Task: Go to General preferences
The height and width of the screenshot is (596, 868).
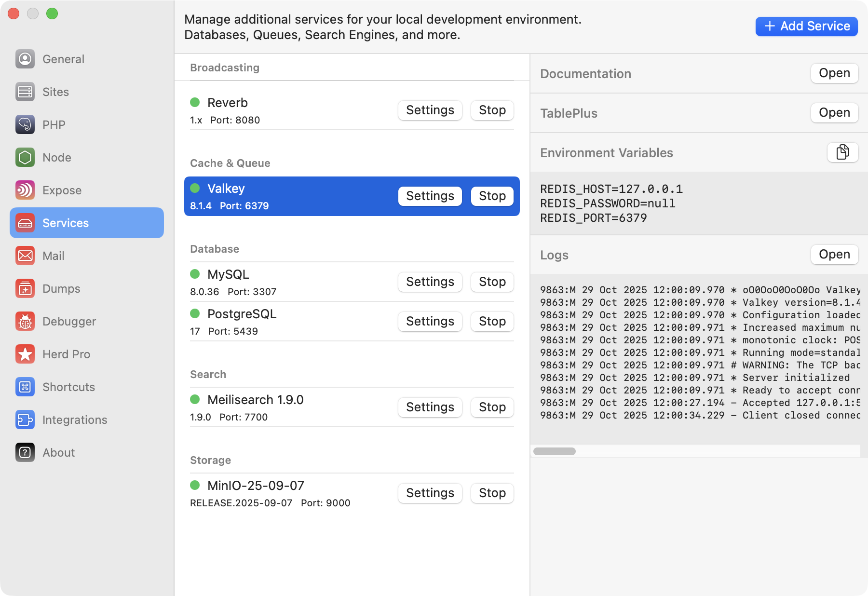Action: tap(87, 59)
